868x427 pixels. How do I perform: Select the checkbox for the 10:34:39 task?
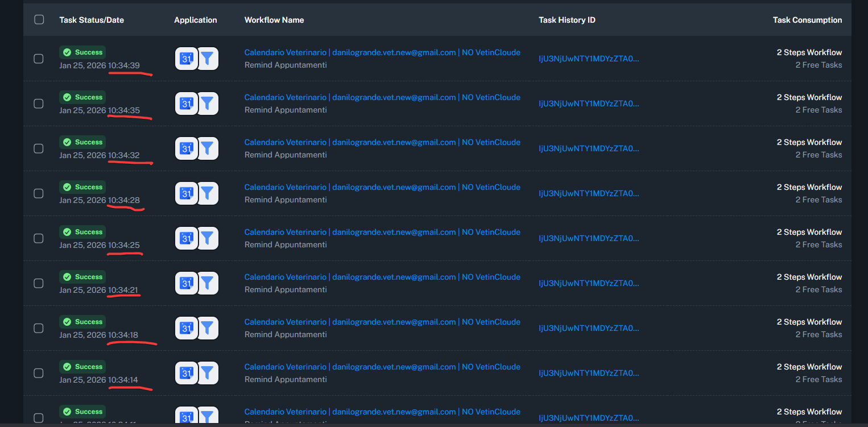click(39, 59)
